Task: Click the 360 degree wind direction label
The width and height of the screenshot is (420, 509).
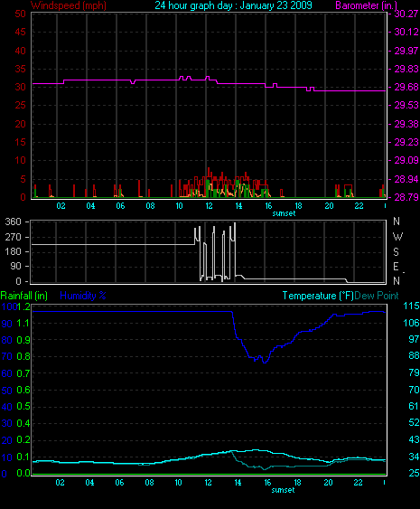Action: (x=13, y=222)
